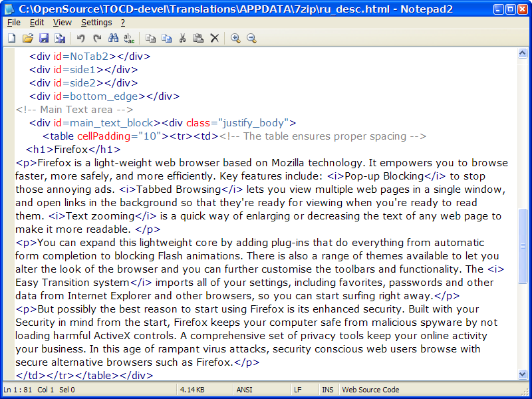
Task: Click the cellPadding attribute in table tag
Action: point(104,136)
